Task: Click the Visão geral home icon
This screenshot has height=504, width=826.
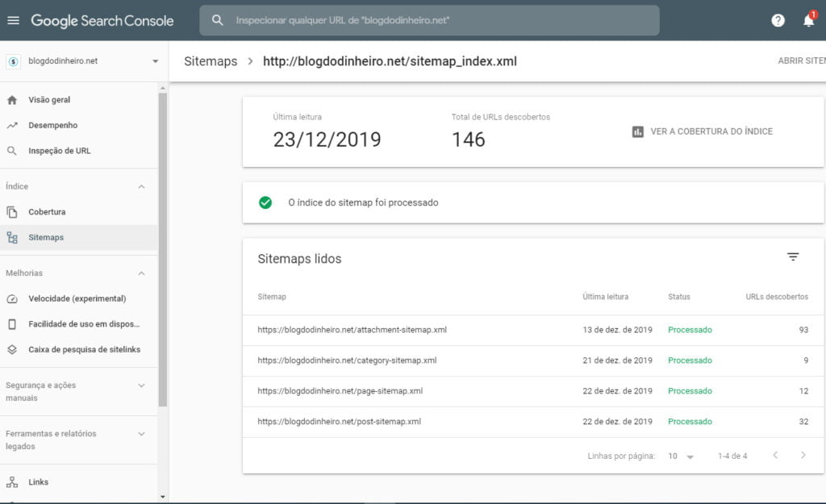Action: pos(12,100)
